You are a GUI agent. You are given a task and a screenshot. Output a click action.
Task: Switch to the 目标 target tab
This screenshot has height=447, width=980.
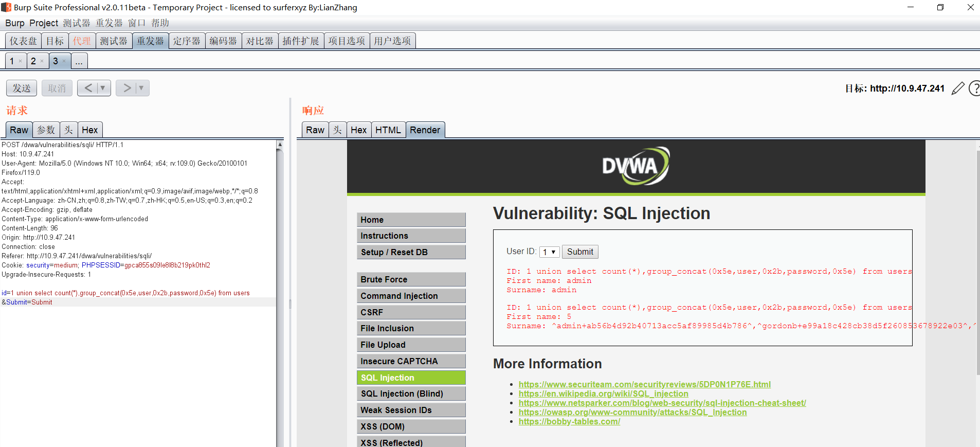(x=55, y=41)
